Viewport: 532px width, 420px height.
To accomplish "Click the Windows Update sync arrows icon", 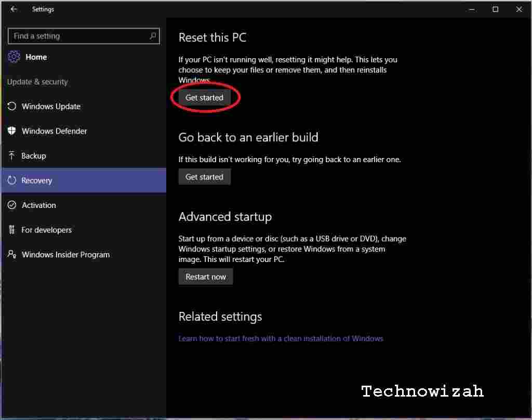I will (x=12, y=107).
